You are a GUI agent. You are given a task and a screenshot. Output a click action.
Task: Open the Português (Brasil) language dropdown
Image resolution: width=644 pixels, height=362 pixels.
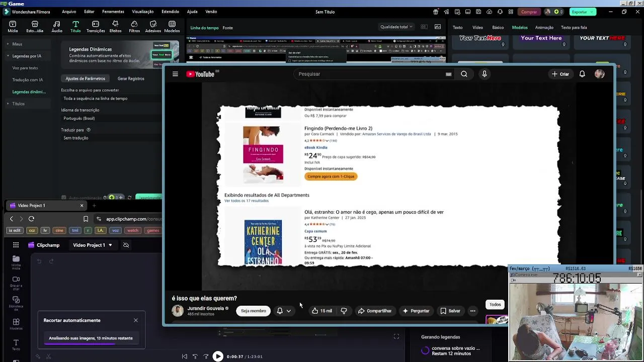coord(112,118)
